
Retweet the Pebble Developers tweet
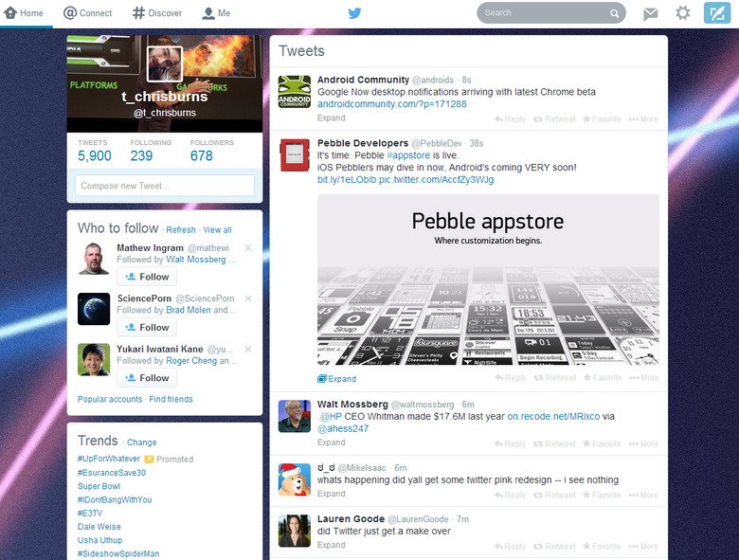pos(555,377)
